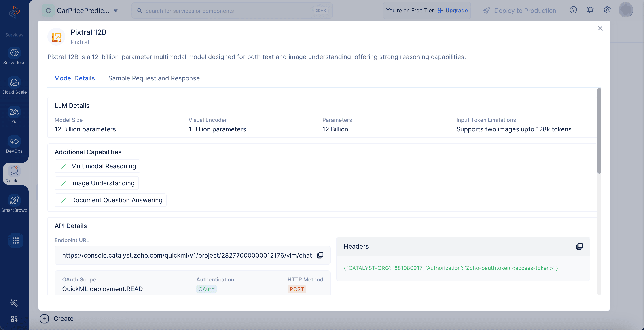
Task: Click the Pixtral model logo
Action: pos(57,37)
